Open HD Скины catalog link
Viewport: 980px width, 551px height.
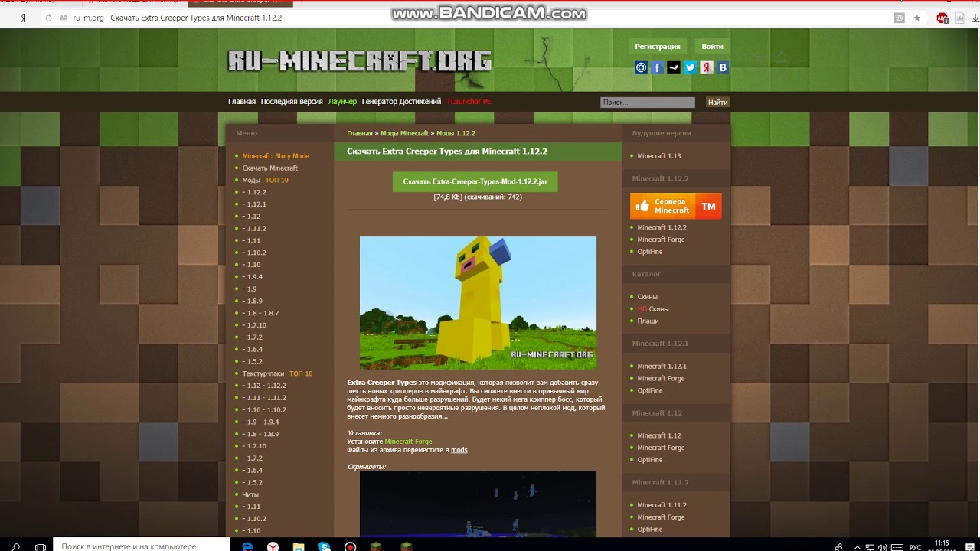click(x=653, y=309)
